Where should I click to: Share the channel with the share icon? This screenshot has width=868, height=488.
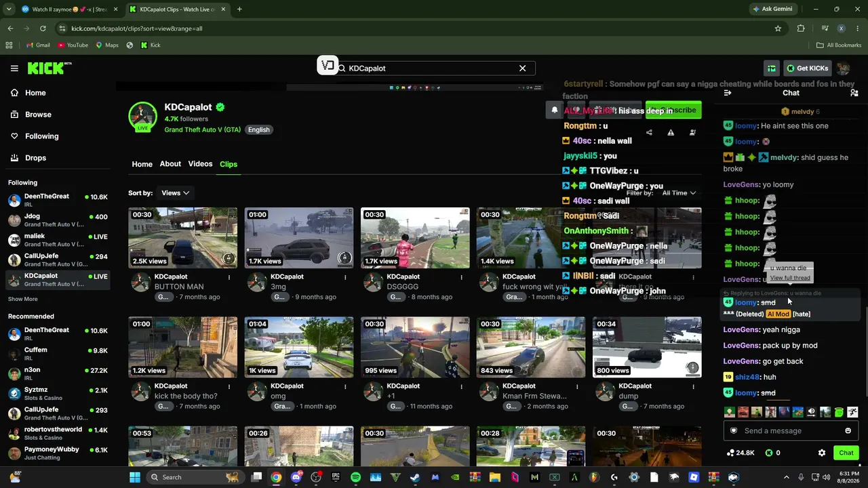point(649,132)
